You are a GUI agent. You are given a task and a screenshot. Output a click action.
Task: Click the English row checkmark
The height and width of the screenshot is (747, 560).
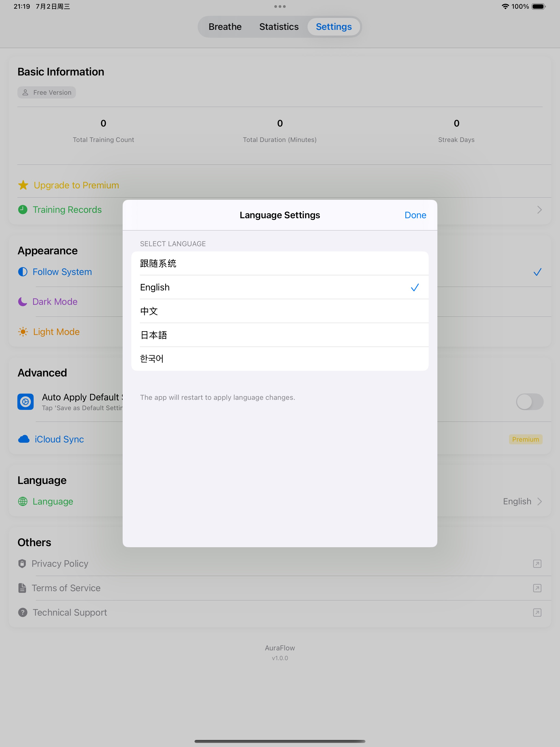(x=415, y=287)
